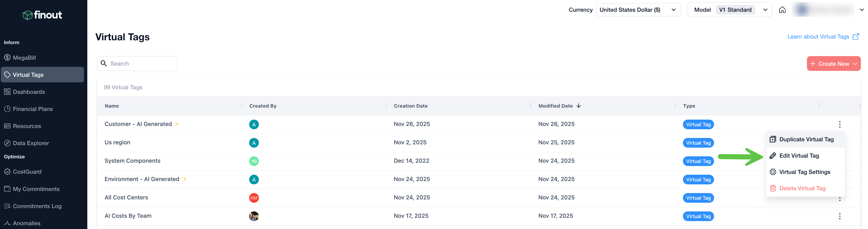Click the Search virtual tags field
Screen dimensions: 868x229
[x=141, y=64]
